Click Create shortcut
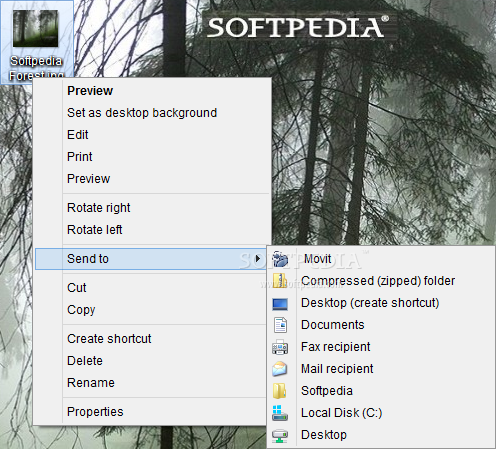Viewport: 496px width, 449px height. click(109, 339)
